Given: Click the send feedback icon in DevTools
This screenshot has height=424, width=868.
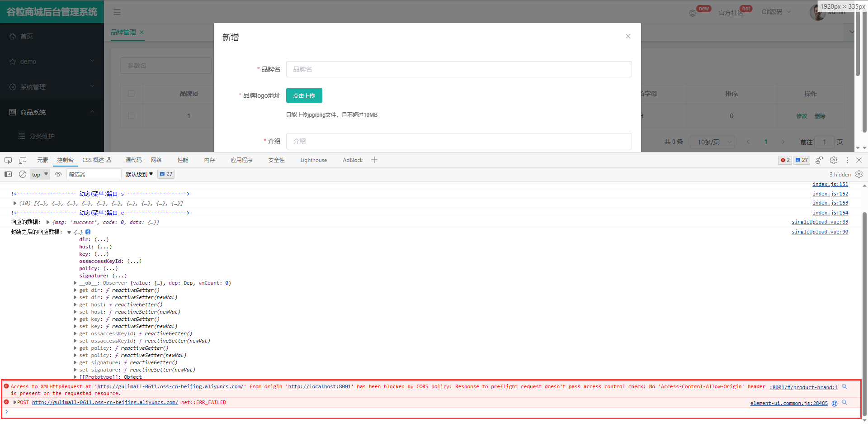Looking at the screenshot, I should (x=819, y=160).
